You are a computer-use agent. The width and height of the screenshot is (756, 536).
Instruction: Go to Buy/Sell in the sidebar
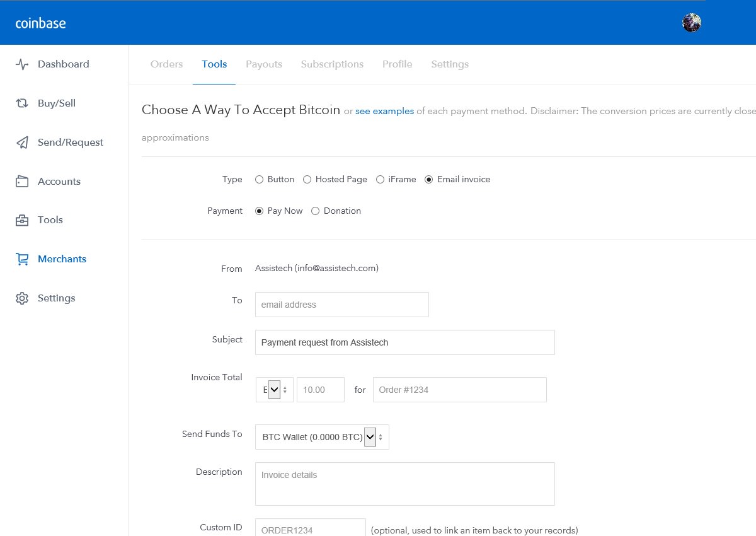tap(57, 103)
